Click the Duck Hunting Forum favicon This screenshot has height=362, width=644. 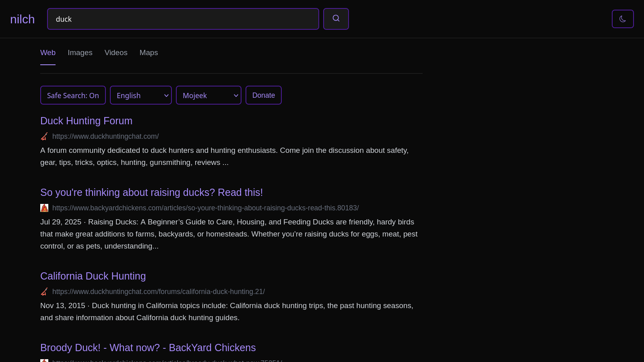[44, 136]
